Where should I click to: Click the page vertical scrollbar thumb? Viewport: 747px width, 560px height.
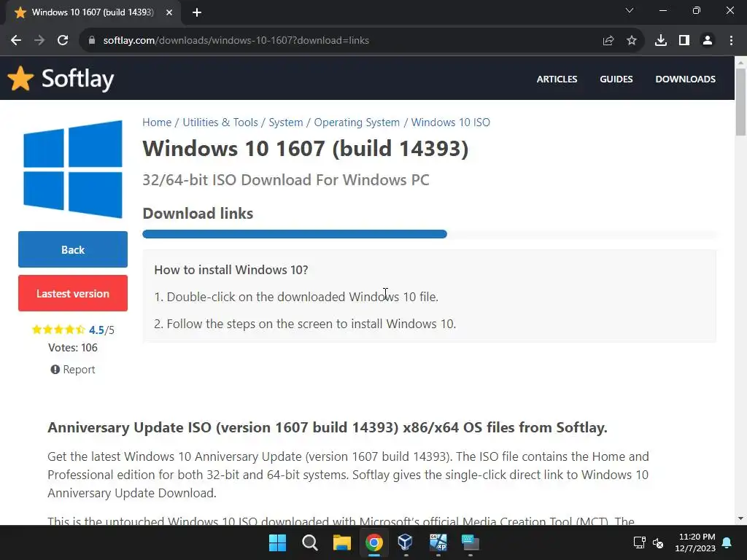pos(740,102)
